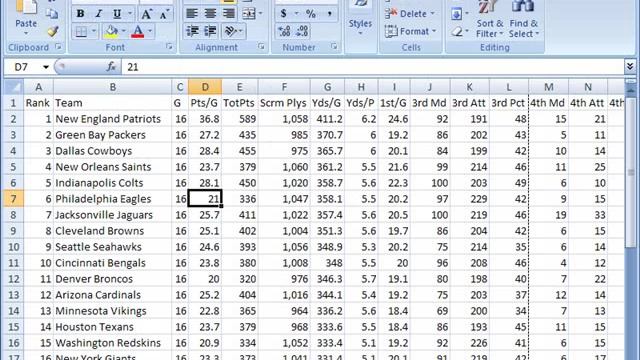
Task: Click the 3rd Pct header cell
Action: pyautogui.click(x=509, y=103)
